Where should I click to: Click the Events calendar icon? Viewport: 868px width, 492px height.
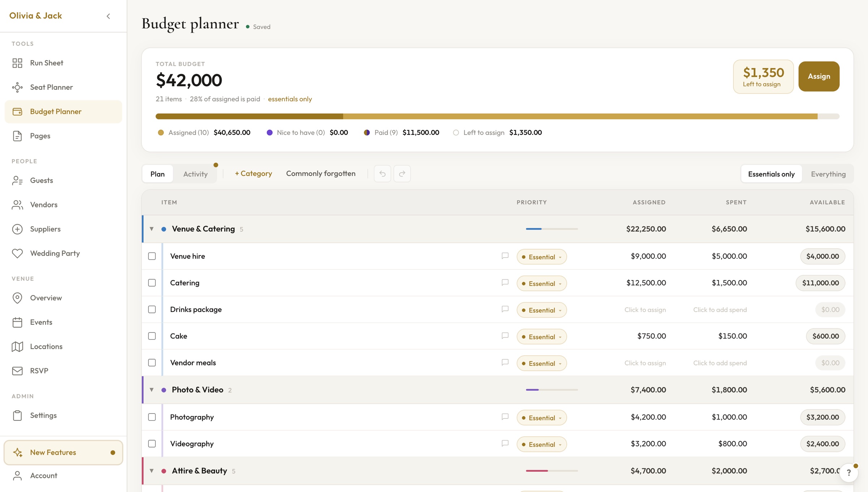(x=17, y=322)
